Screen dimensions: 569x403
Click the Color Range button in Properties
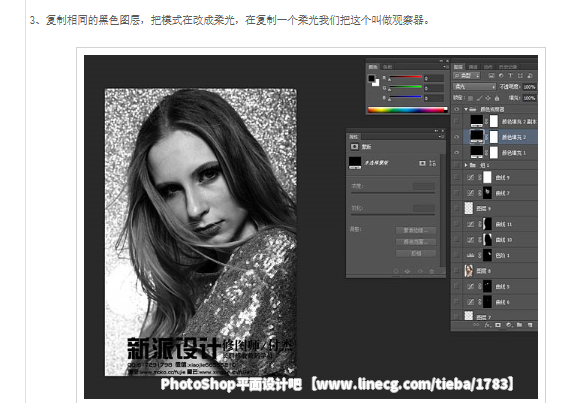coord(416,242)
